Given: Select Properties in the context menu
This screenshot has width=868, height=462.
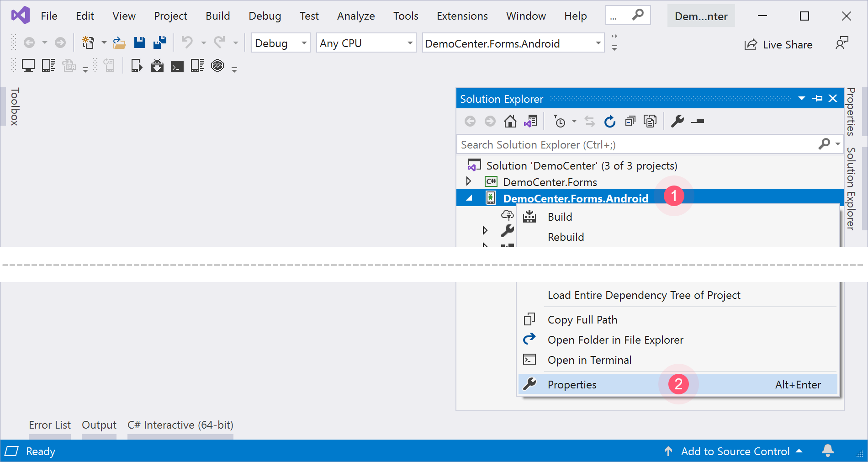Looking at the screenshot, I should click(572, 385).
